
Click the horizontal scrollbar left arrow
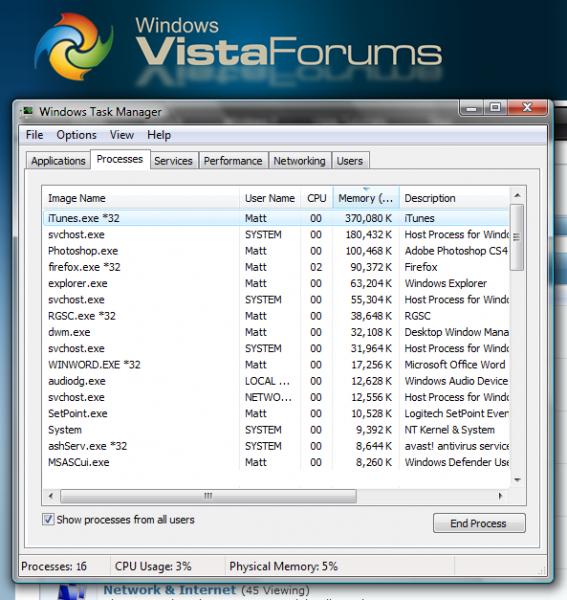(x=51, y=496)
